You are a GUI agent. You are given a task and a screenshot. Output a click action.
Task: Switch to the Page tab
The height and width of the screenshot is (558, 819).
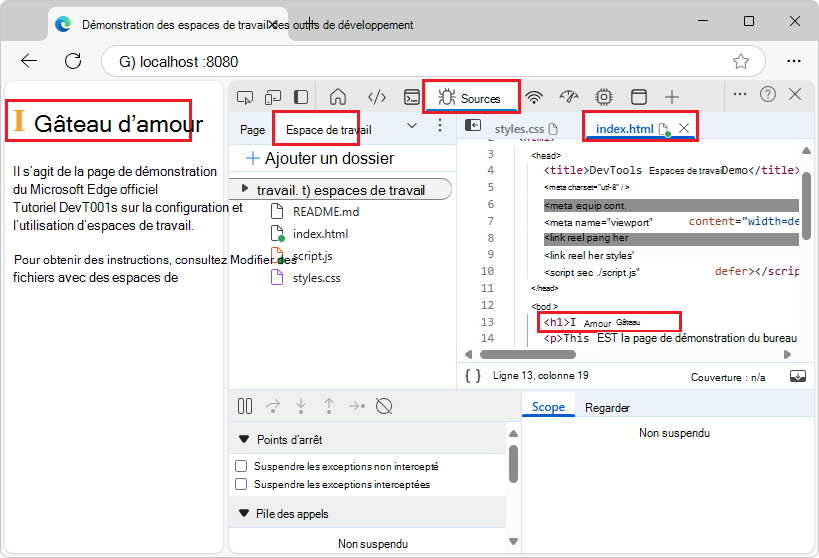point(252,130)
